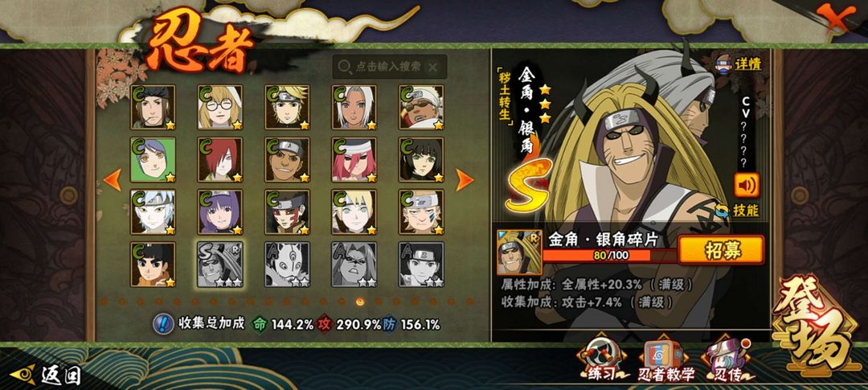Open the 忍传 ninja story icon
The height and width of the screenshot is (390, 868).
point(727,358)
